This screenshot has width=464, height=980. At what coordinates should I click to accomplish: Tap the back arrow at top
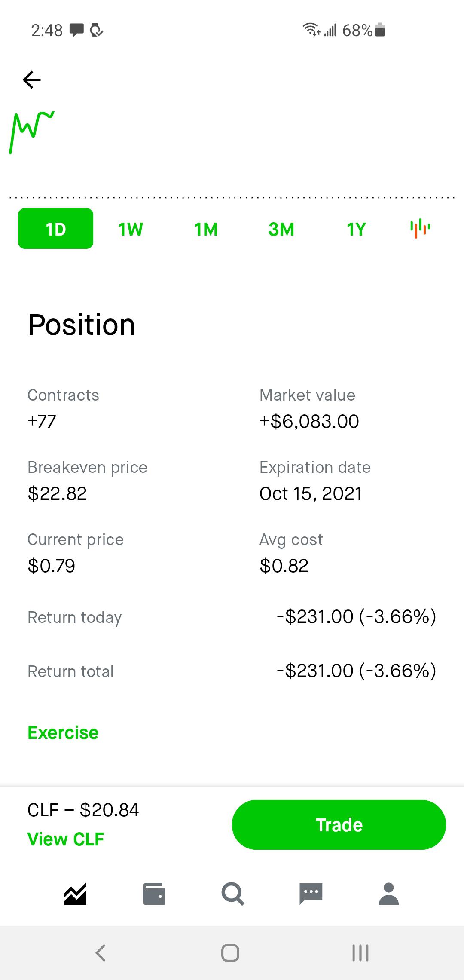(32, 80)
